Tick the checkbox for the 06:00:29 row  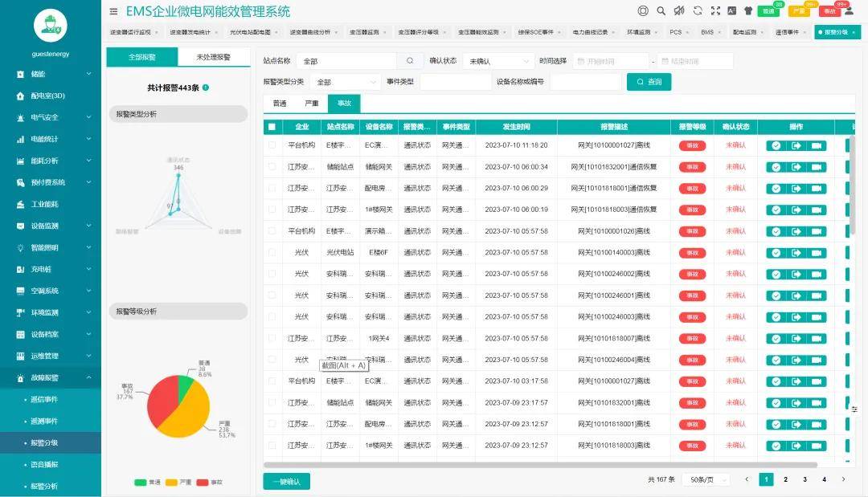pyautogui.click(x=272, y=188)
